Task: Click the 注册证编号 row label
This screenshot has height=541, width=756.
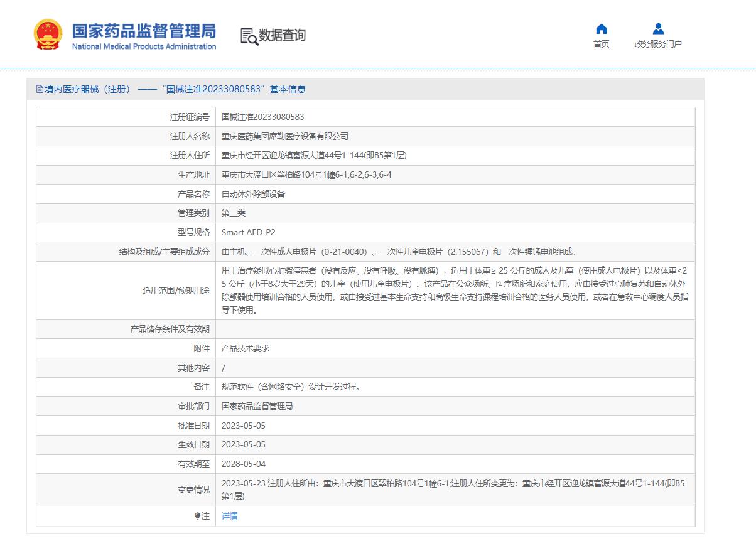Action: click(x=190, y=117)
